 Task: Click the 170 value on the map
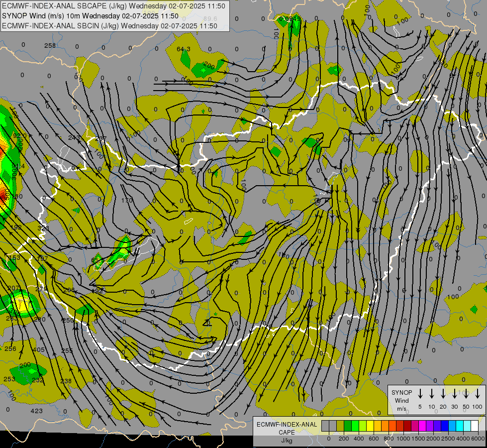(x=127, y=200)
